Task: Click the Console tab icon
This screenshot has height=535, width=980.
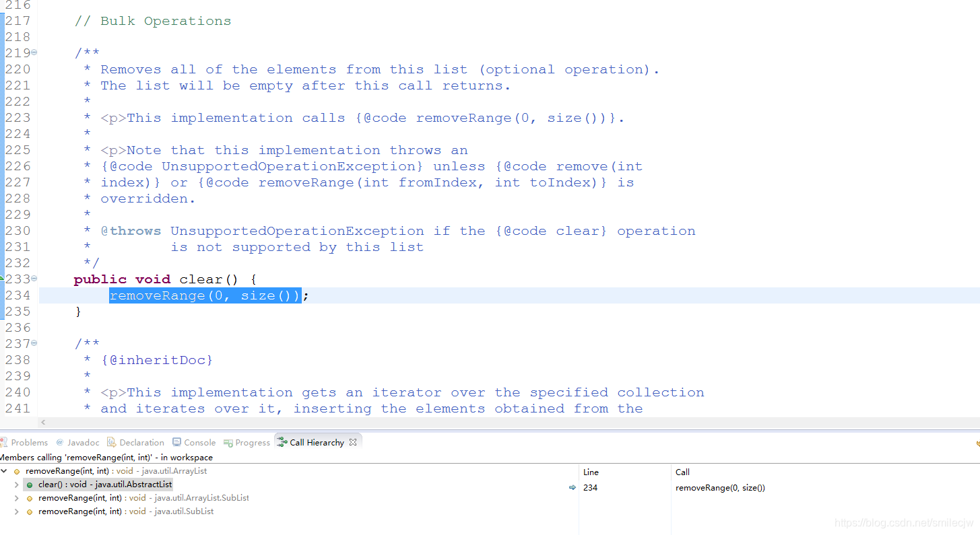Action: [176, 442]
